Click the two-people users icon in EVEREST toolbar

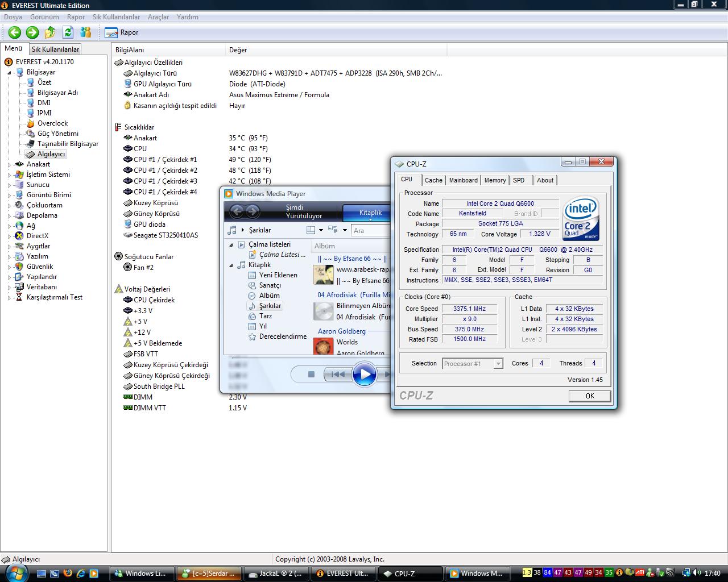86,32
